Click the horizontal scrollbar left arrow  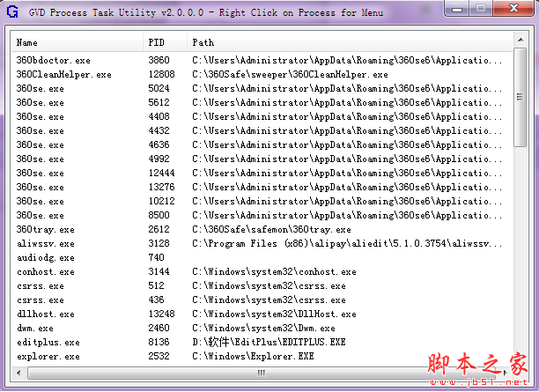tap(18, 373)
